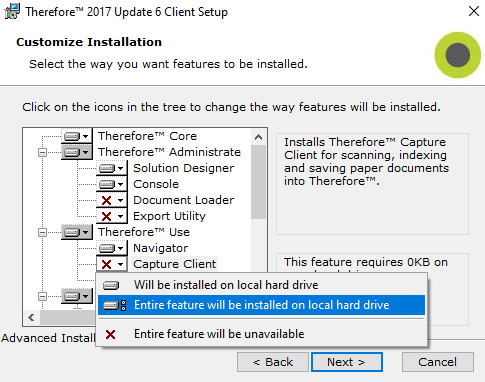
Task: Select Therefore™ Administrate feature label
Action: point(169,152)
